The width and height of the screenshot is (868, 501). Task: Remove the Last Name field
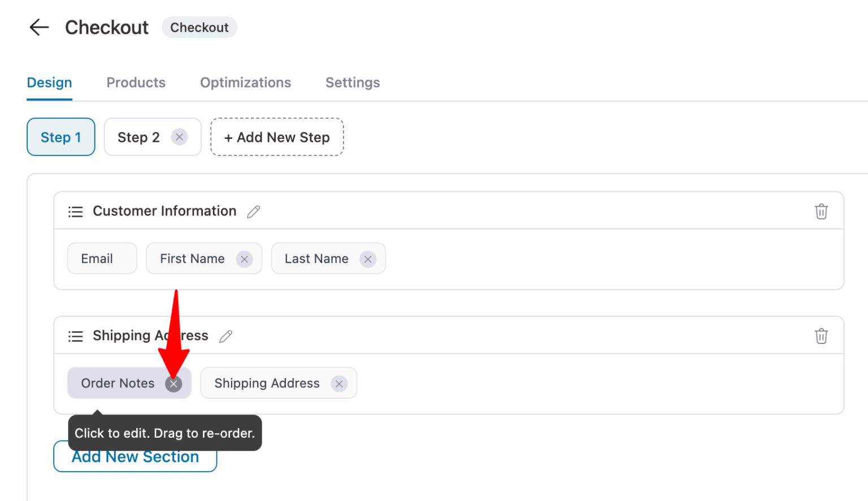pos(368,259)
